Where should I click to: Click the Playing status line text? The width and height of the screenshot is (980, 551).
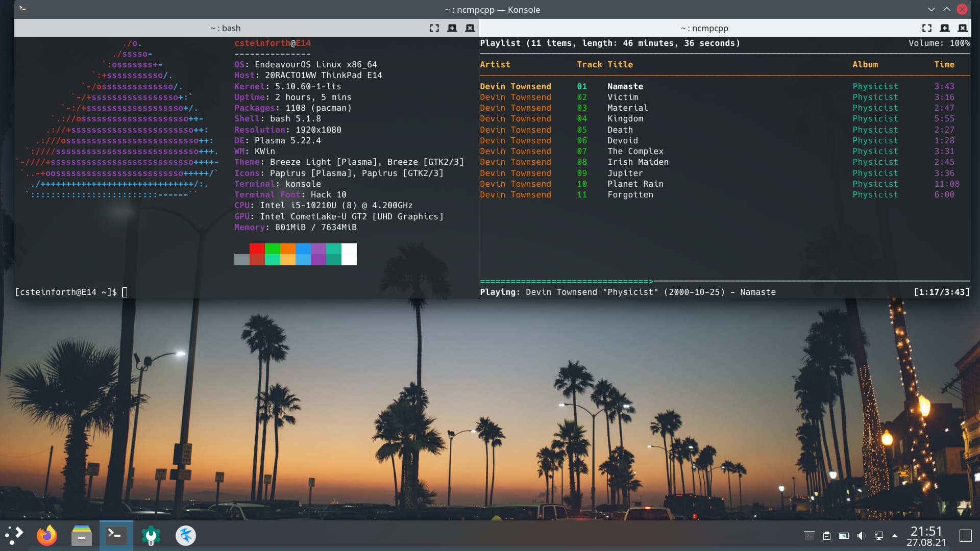click(628, 292)
